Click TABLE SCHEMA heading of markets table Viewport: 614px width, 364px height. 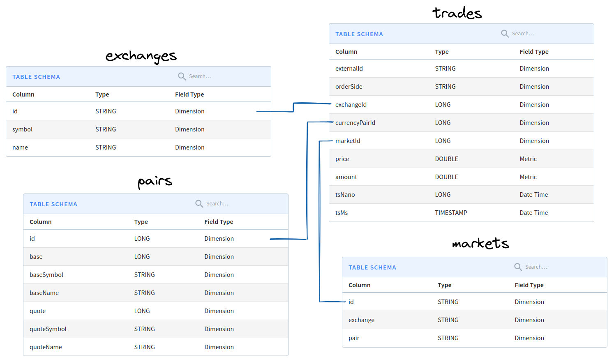(372, 267)
